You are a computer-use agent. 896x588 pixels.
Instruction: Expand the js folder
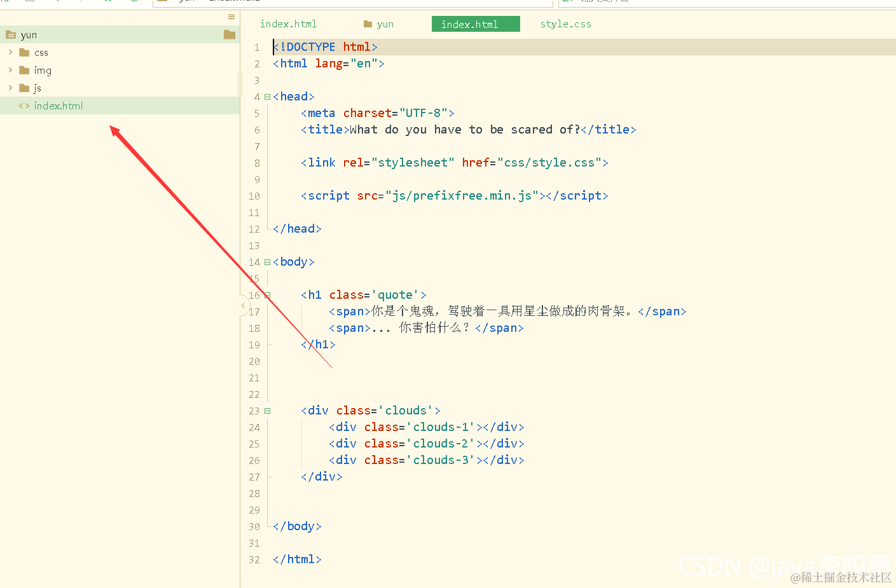pos(10,88)
